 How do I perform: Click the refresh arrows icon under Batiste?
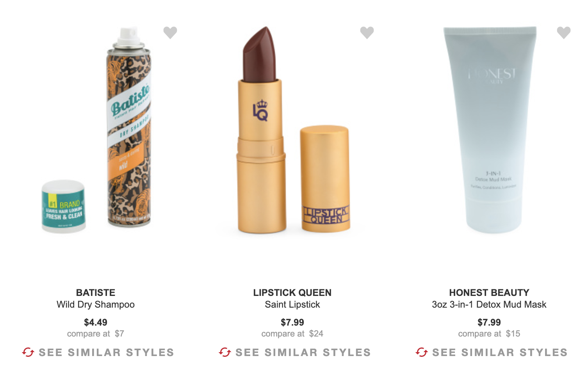click(x=28, y=352)
